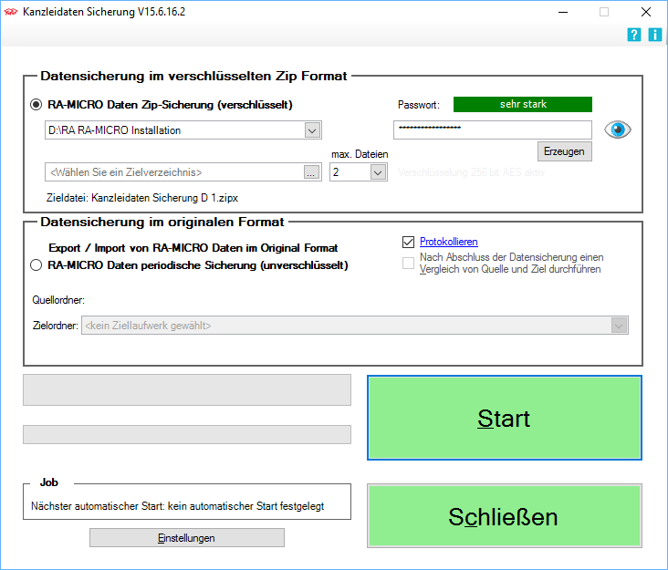This screenshot has height=570, width=668.
Task: Open the max. Dateien dropdown
Action: point(378,173)
